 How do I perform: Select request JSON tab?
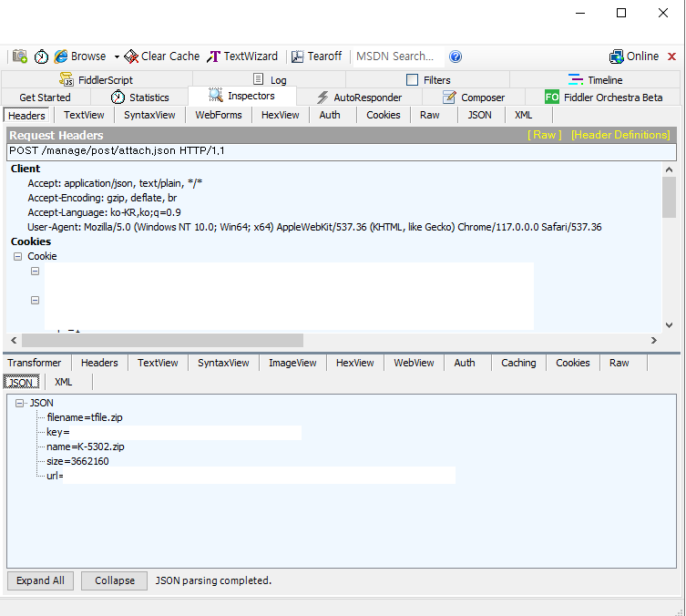tap(480, 115)
